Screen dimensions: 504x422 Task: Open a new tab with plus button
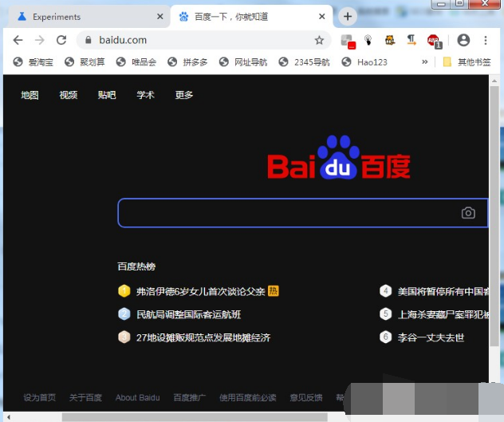coord(348,17)
